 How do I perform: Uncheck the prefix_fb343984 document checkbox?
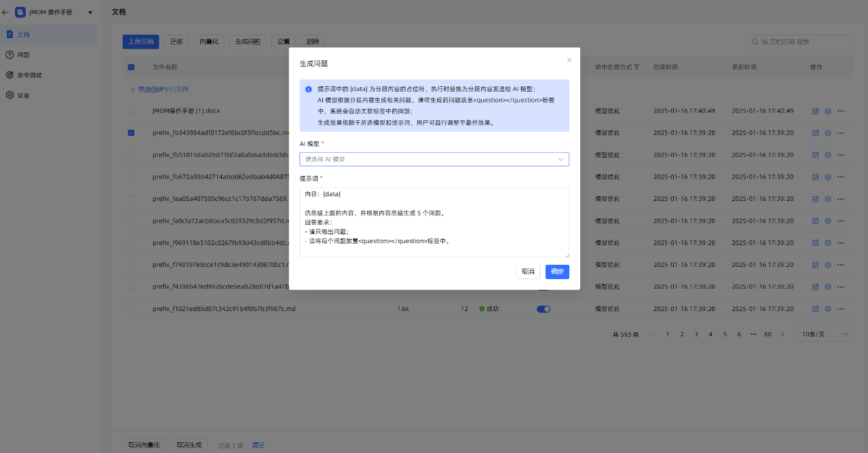[131, 132]
